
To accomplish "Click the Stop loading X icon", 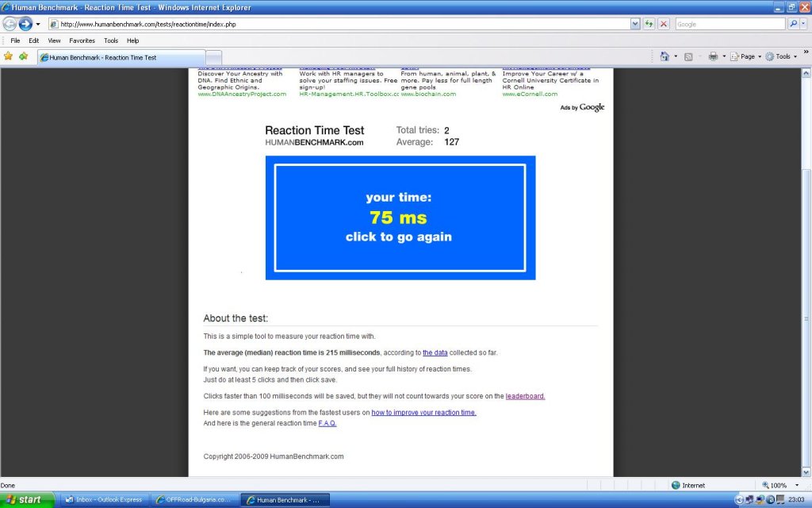I will pyautogui.click(x=664, y=24).
